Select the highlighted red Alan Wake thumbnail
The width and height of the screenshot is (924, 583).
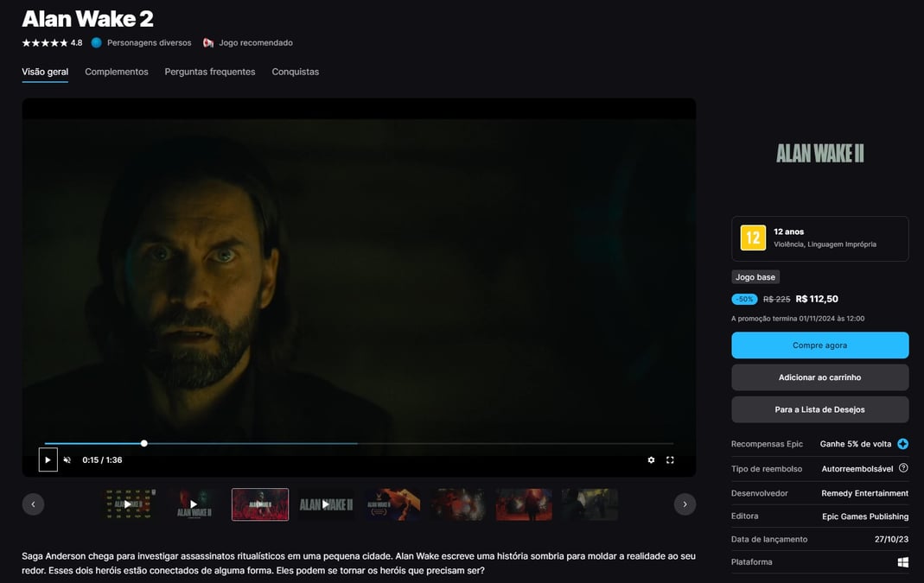[x=260, y=504]
